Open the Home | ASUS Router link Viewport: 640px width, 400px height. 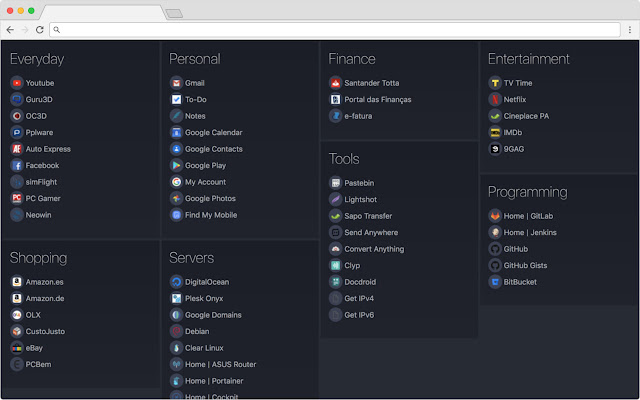coord(221,364)
